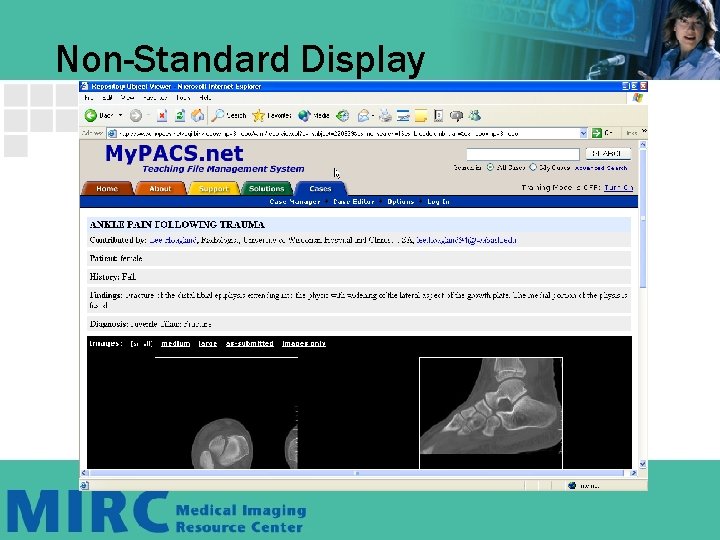Viewport: 720px width, 540px height.
Task: Open Case Editor in blue submenu
Action: [x=354, y=202]
